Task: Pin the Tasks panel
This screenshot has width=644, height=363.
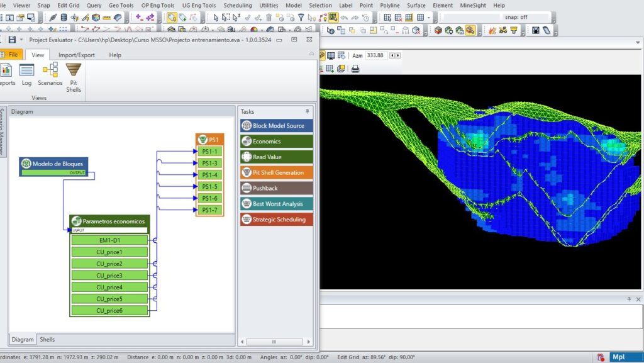Action: [x=307, y=111]
